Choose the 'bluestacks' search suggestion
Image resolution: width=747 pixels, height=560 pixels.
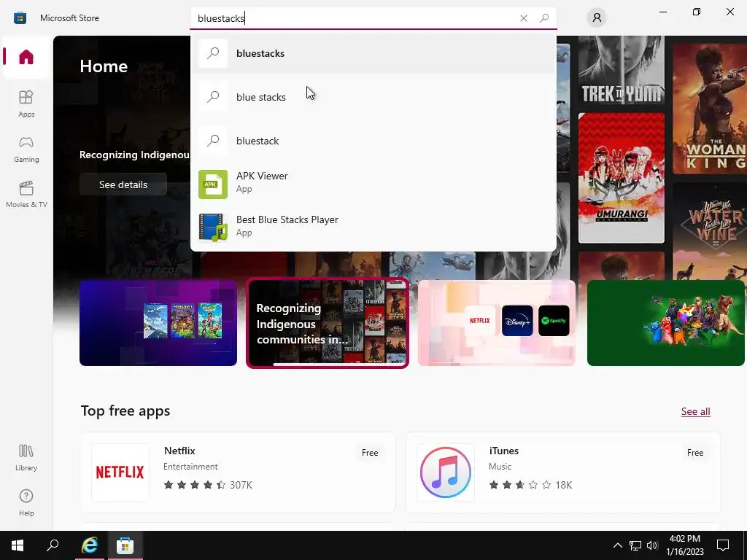coord(373,53)
